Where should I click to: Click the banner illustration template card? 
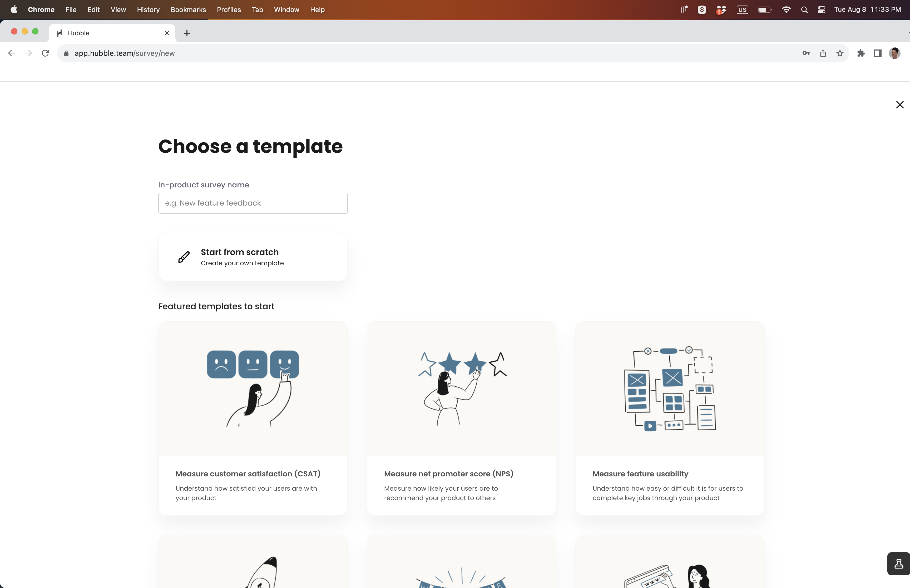[x=461, y=561]
